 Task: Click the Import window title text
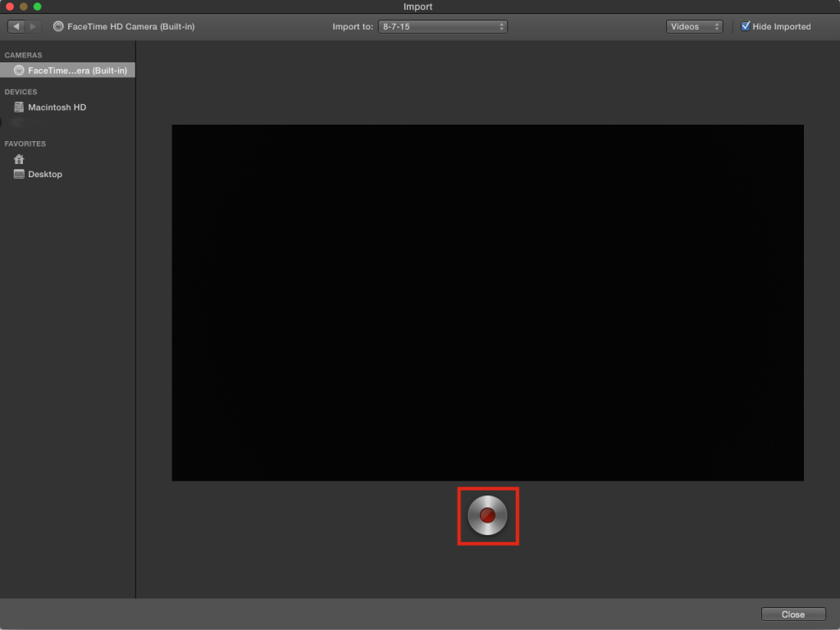[x=418, y=7]
